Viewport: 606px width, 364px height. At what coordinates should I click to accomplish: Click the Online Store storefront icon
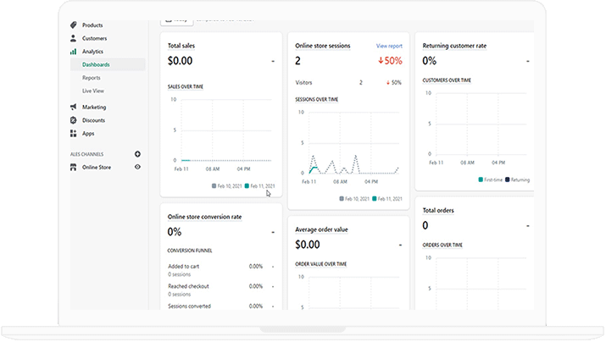74,168
